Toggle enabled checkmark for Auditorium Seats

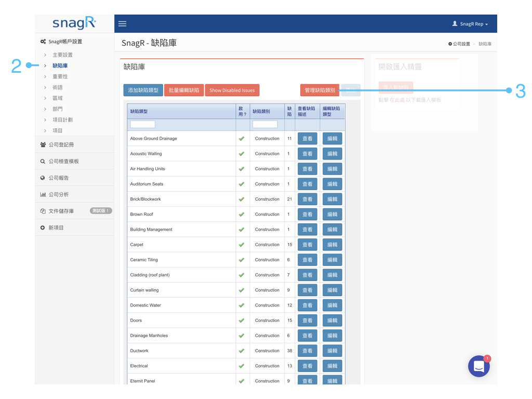point(242,184)
